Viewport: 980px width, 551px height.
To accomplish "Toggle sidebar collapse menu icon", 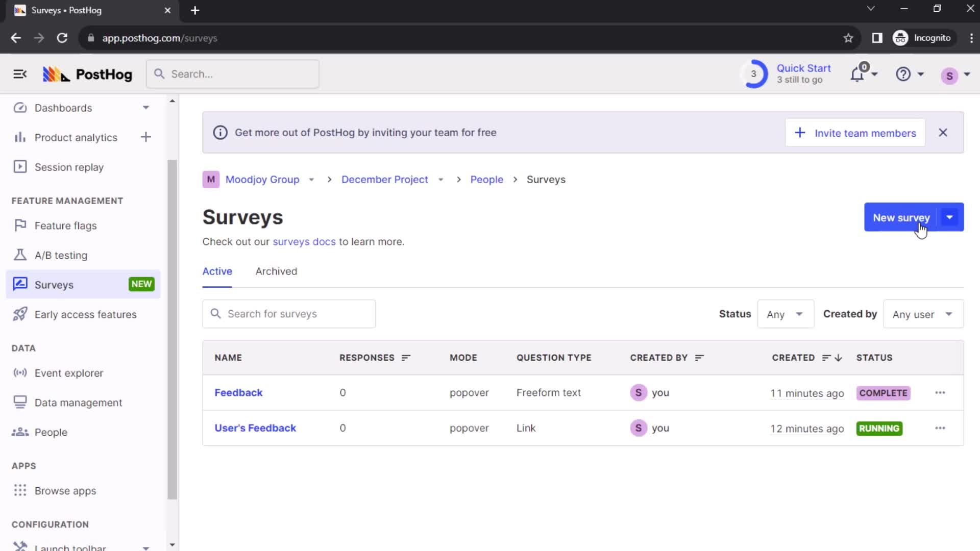I will [19, 74].
